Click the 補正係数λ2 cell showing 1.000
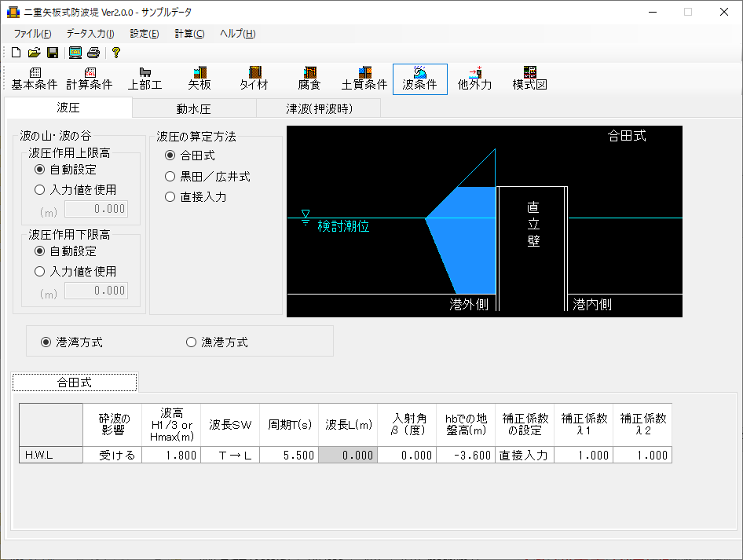 [642, 456]
